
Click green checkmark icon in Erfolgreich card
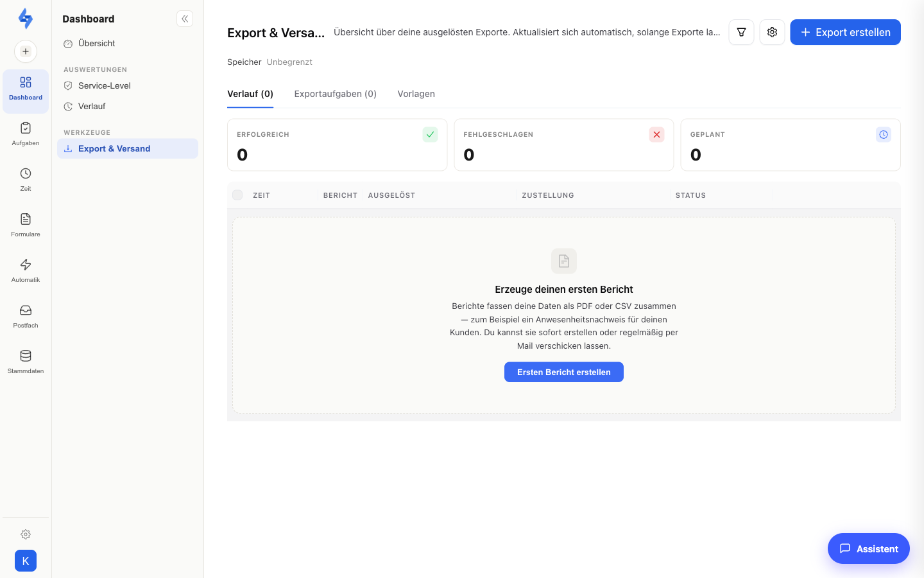pos(431,134)
